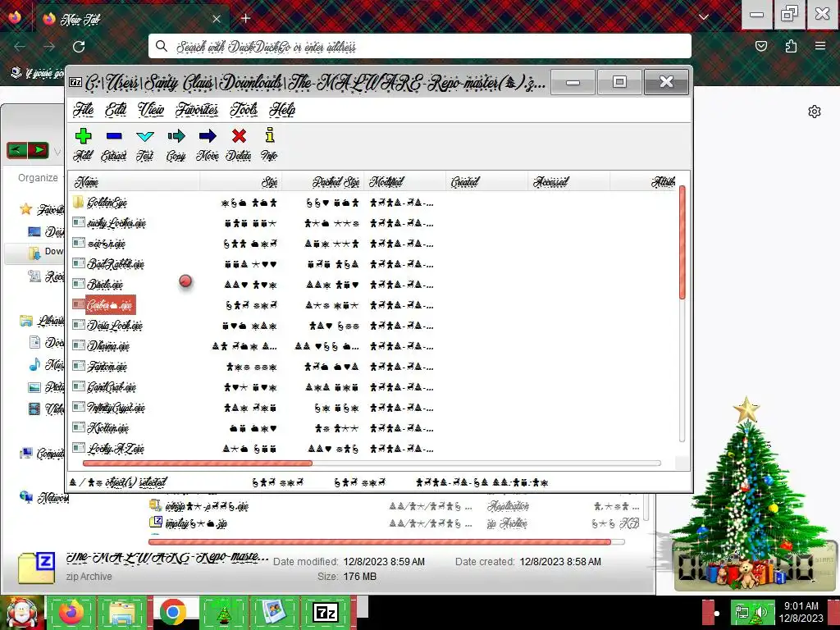The width and height of the screenshot is (840, 630).
Task: Open File Explorer from taskbar
Action: 121,612
